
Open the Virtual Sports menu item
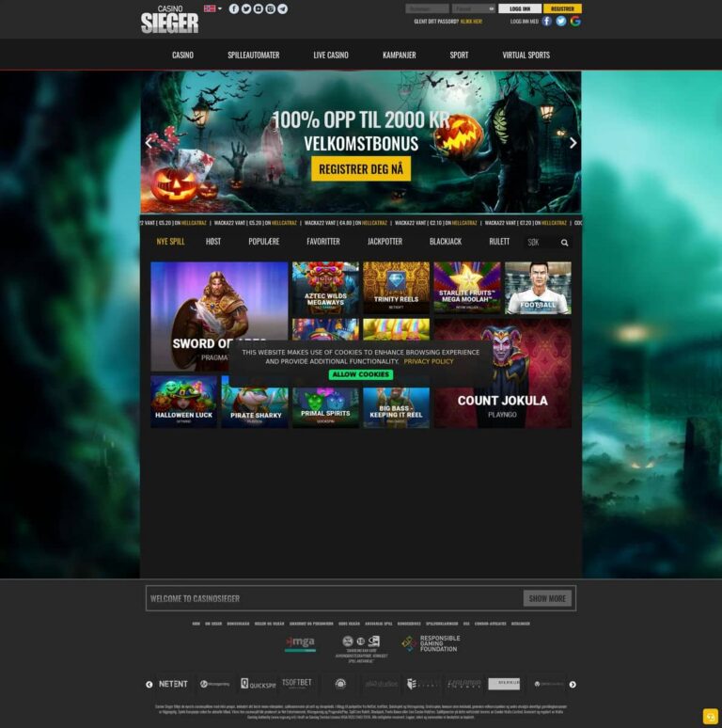pos(526,55)
